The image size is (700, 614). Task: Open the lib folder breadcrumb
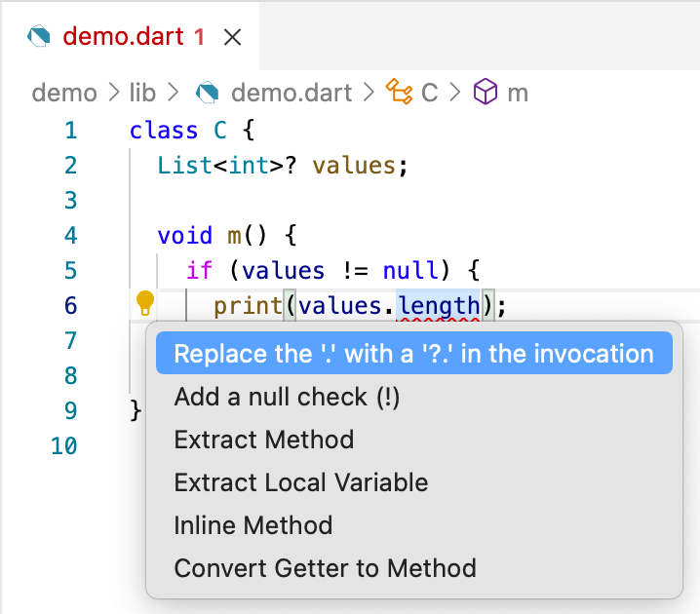[x=142, y=93]
